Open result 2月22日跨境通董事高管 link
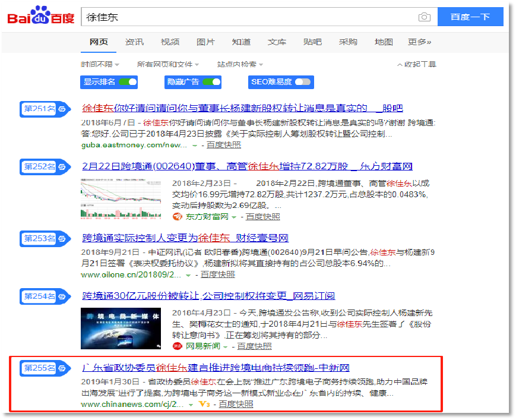The height and width of the screenshot is (420, 516). [247, 166]
